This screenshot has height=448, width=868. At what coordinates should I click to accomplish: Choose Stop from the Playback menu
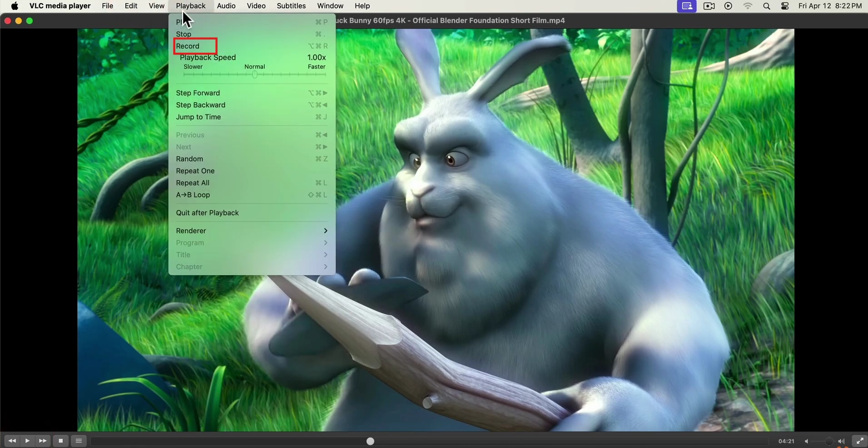pyautogui.click(x=252, y=34)
